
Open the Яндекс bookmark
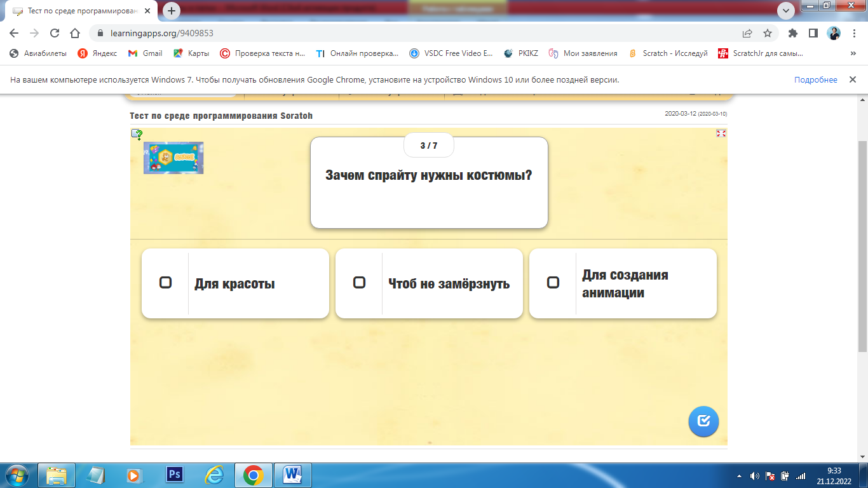(97, 53)
